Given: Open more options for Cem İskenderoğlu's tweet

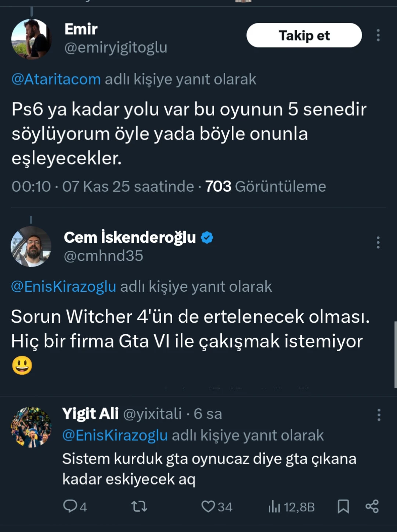Looking at the screenshot, I should click(378, 242).
